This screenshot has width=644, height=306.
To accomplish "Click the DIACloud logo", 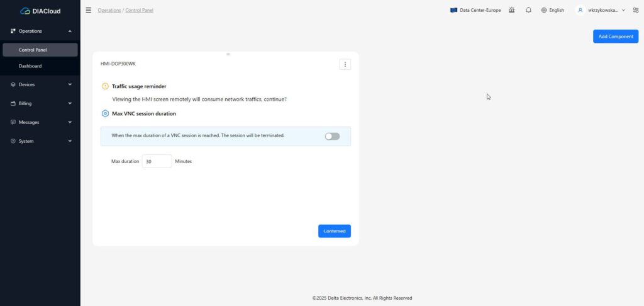I will 40,11.
